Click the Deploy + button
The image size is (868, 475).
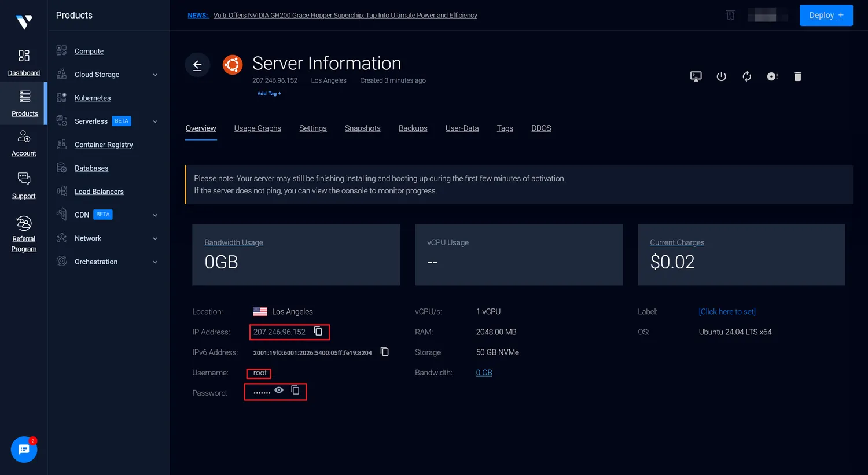(826, 16)
